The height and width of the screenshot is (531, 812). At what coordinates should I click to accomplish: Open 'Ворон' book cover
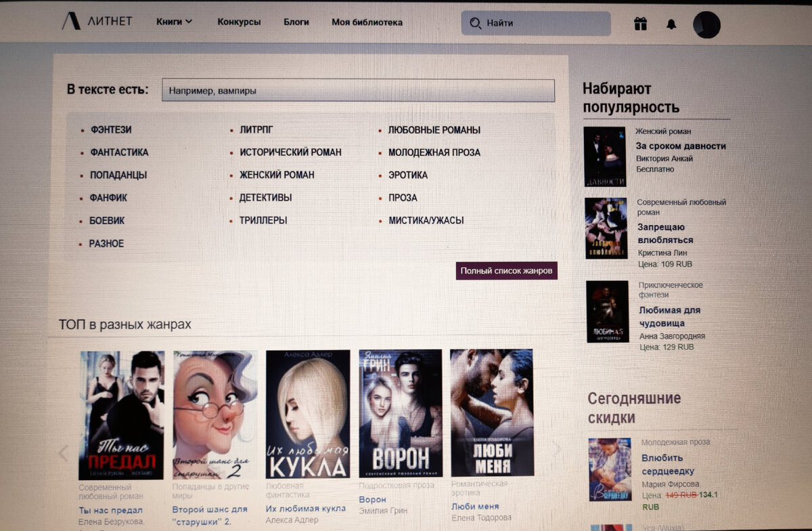coord(401,413)
